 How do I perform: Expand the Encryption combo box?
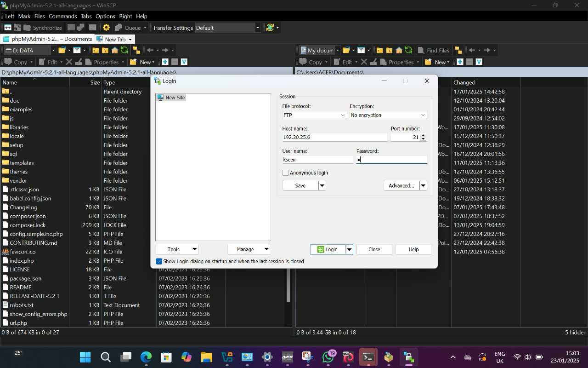pyautogui.click(x=388, y=115)
